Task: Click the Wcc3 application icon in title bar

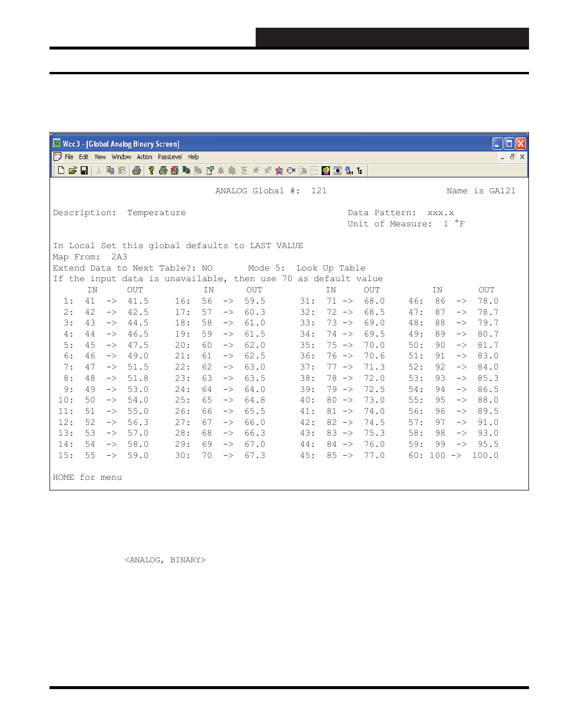Action: [x=57, y=143]
